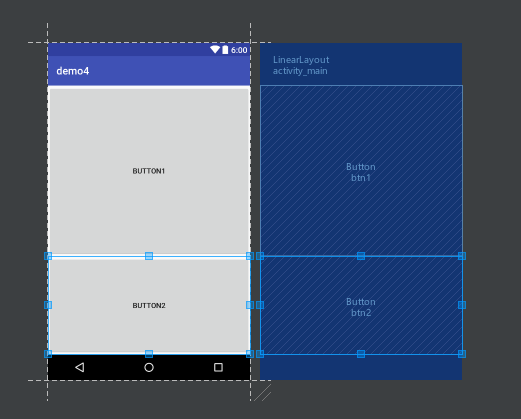Select Button btn1 in blueprint view
The width and height of the screenshot is (521, 419).
click(x=361, y=171)
